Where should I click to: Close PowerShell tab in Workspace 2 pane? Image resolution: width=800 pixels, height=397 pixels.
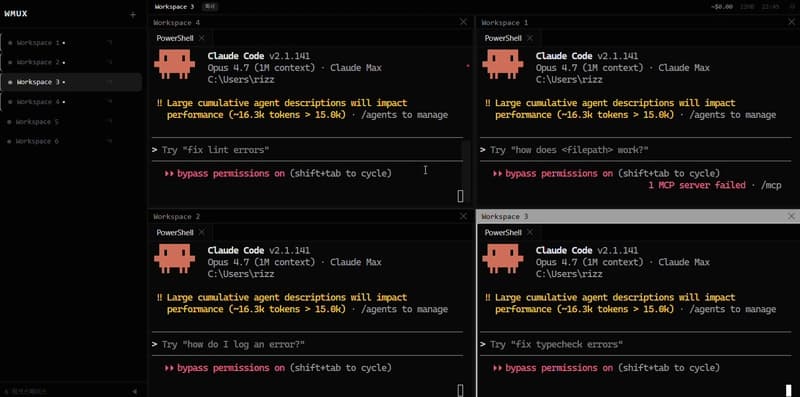tap(202, 233)
